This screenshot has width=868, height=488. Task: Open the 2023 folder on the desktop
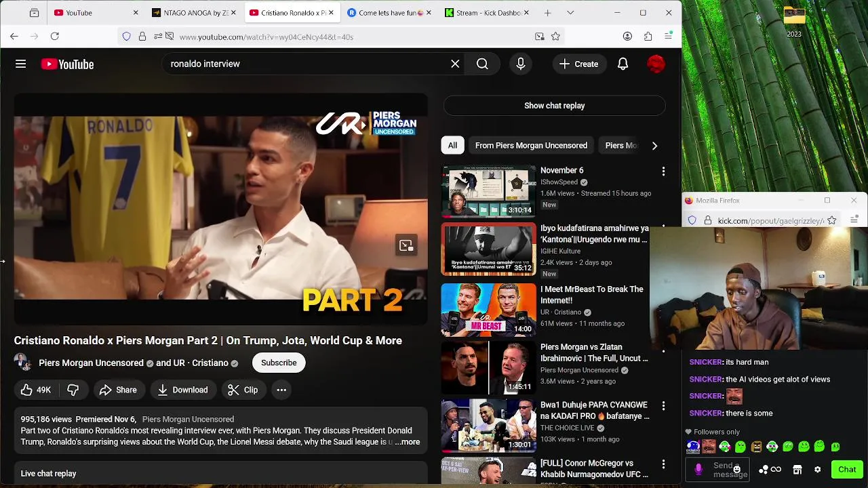point(794,22)
